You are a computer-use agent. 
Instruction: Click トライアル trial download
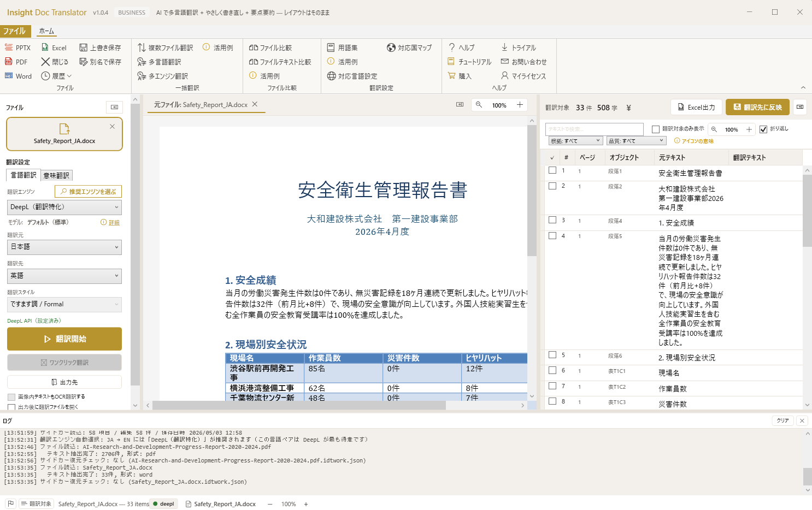pos(518,48)
